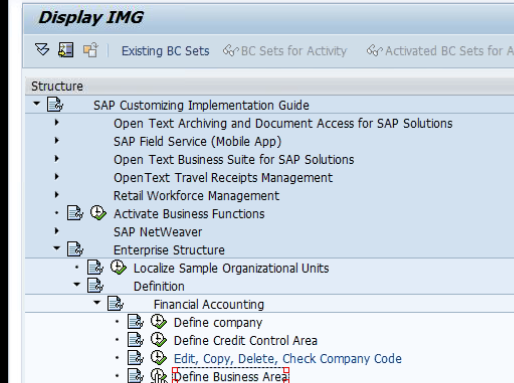Open Edit, Copy, Delete, Check Company Code
The height and width of the screenshot is (383, 514).
pyautogui.click(x=288, y=359)
